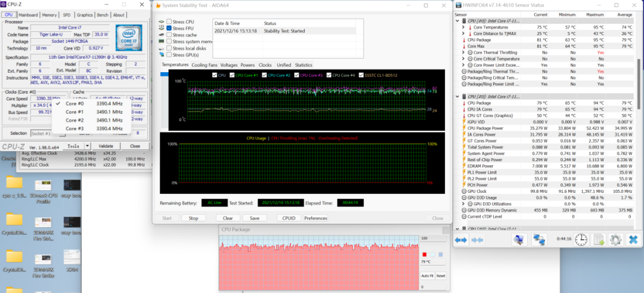
Task: Click the lightning icon beside CPU Package Power
Action: [465, 128]
